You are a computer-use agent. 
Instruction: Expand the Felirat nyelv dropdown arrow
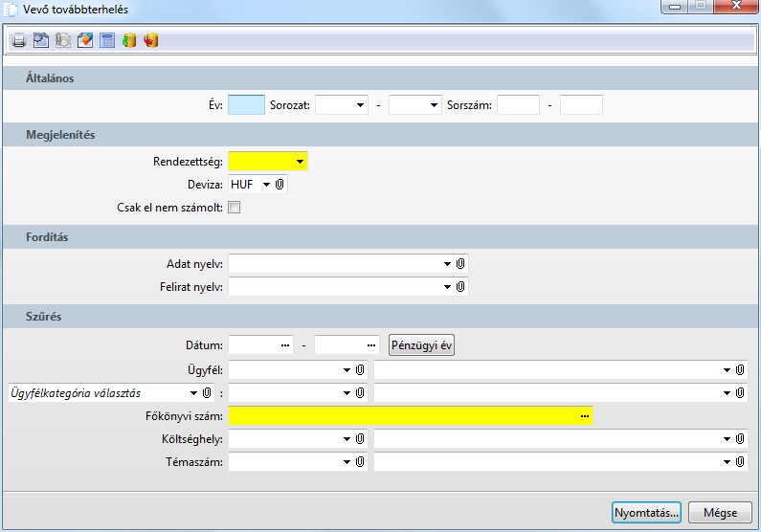tap(447, 287)
